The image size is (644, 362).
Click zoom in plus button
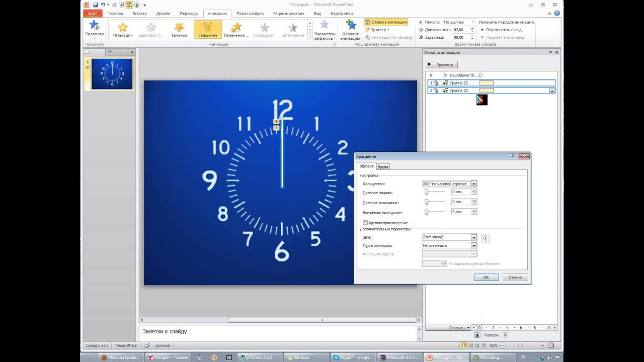543,345
